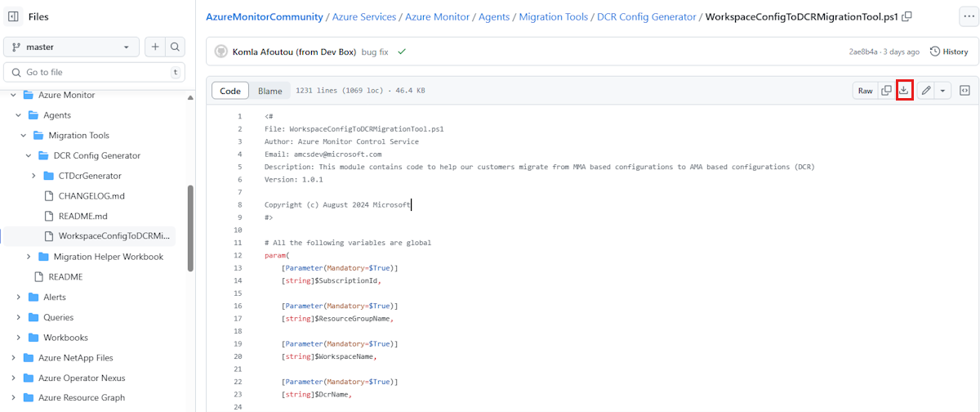Screen dimensions: 980x412
Task: Switch to the Blame tab
Action: [269, 91]
